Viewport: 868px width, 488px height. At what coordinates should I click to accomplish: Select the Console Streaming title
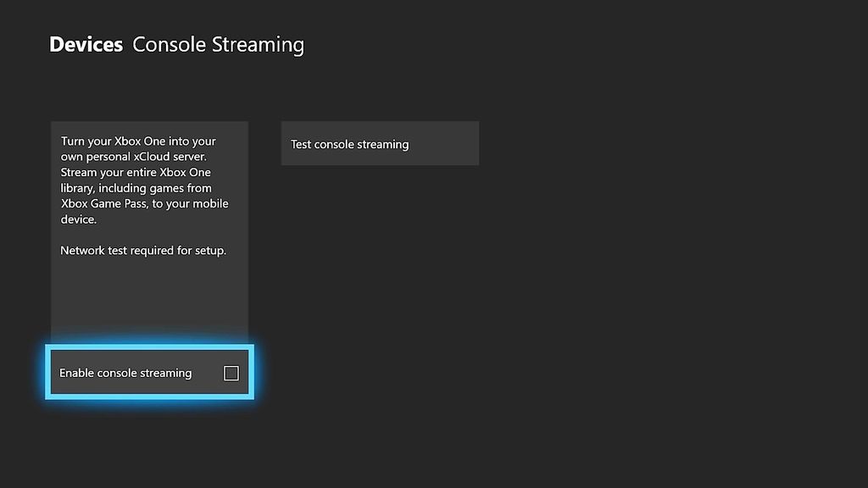(x=217, y=44)
